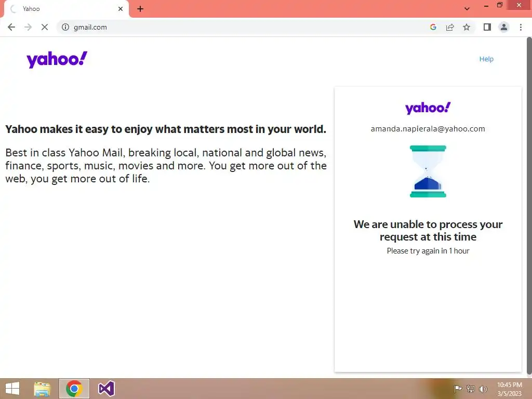This screenshot has width=532, height=399.
Task: Open the Help link
Action: pyautogui.click(x=486, y=59)
